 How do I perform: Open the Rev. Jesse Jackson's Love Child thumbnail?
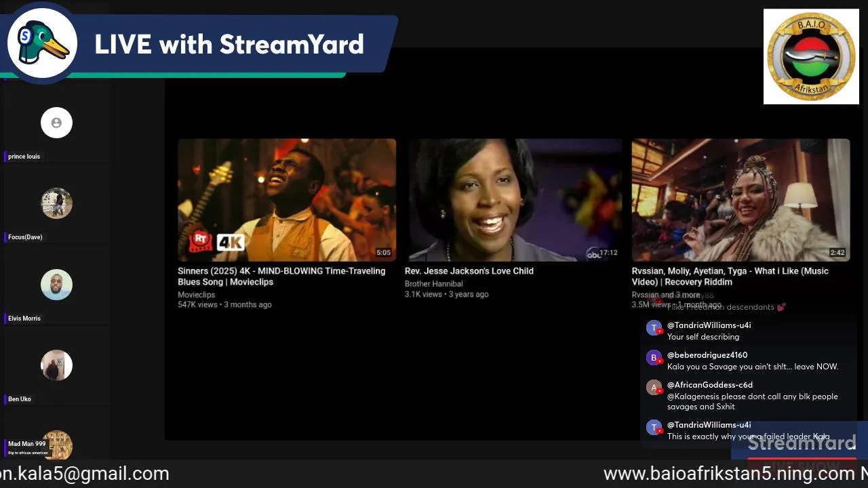(513, 200)
